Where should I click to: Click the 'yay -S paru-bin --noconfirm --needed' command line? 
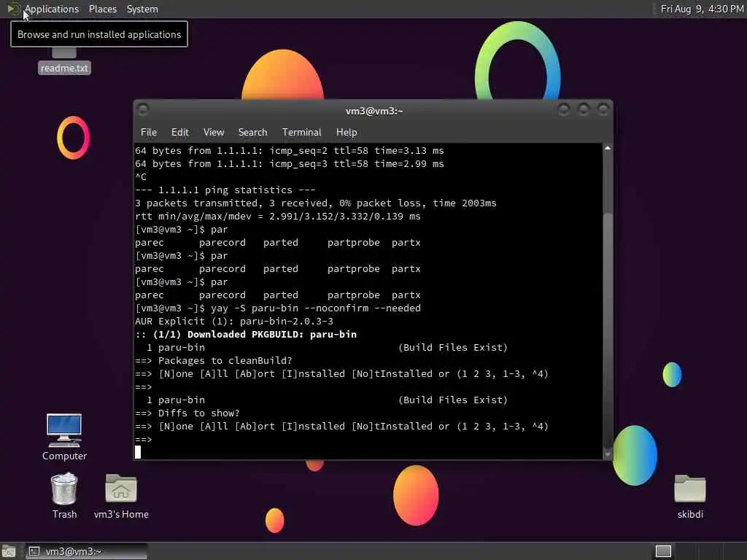pyautogui.click(x=278, y=308)
